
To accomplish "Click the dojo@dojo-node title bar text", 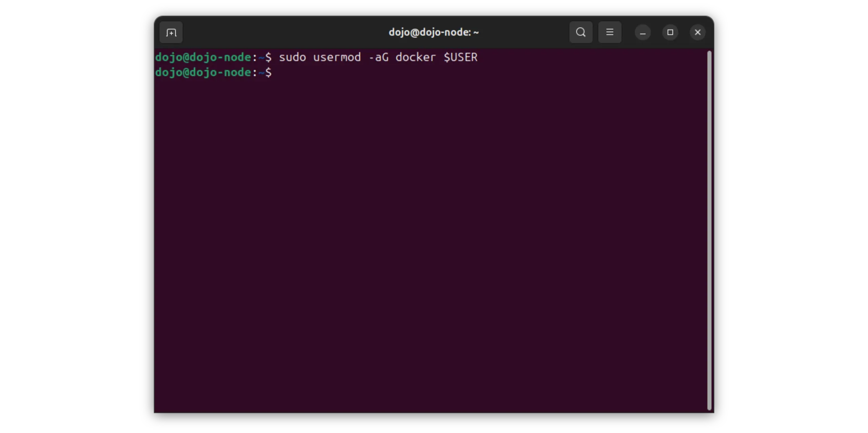I will point(429,32).
